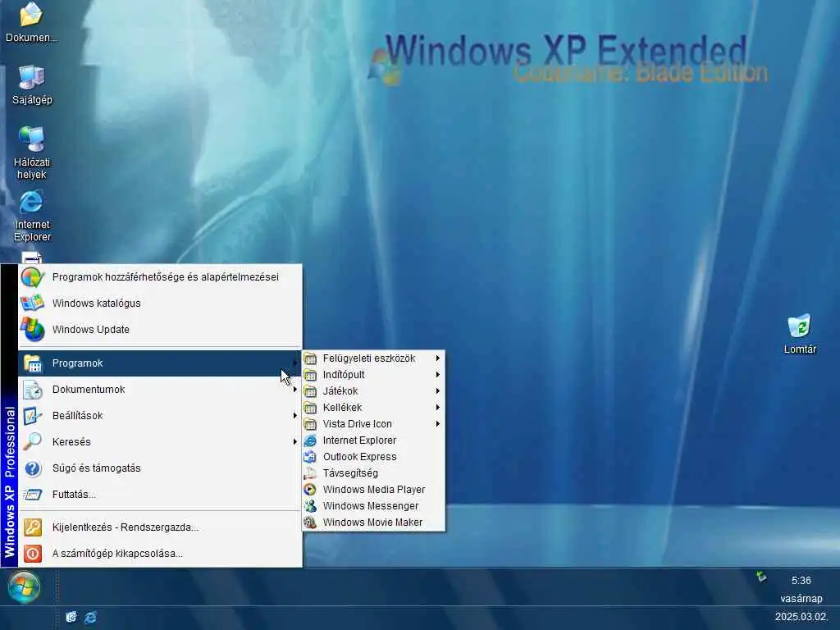The width and height of the screenshot is (840, 630).
Task: Open Windows Movie Maker entry
Action: (373, 523)
